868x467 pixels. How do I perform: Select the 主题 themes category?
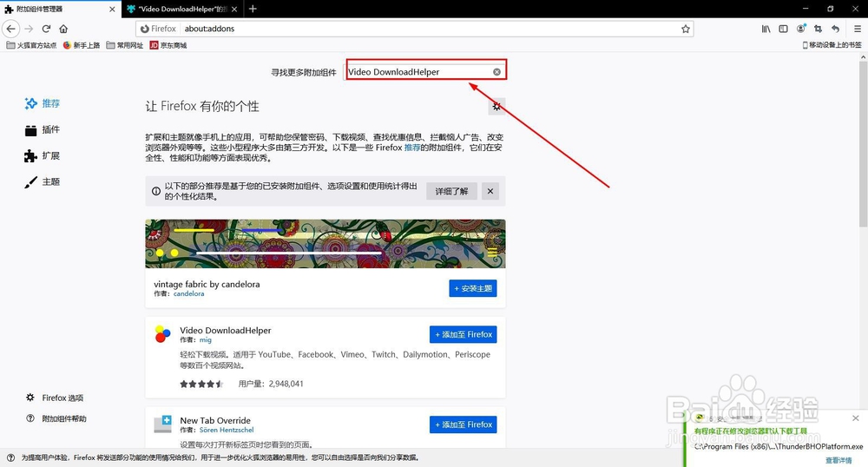[42, 181]
